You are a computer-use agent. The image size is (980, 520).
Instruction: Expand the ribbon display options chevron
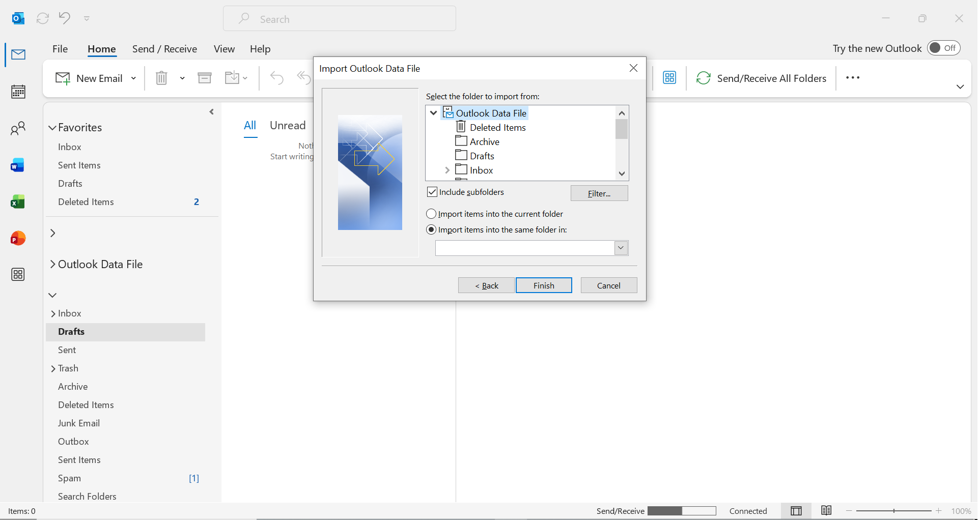tap(960, 87)
